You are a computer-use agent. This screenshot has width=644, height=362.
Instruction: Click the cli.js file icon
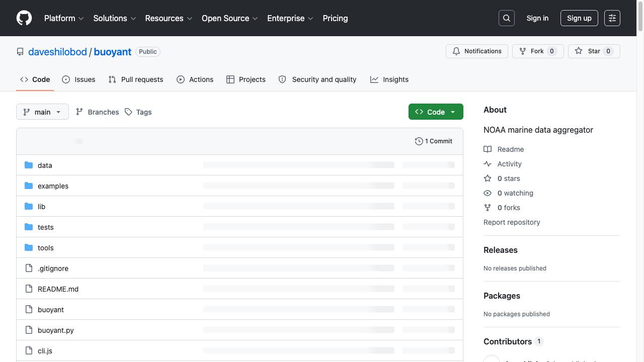point(29,350)
